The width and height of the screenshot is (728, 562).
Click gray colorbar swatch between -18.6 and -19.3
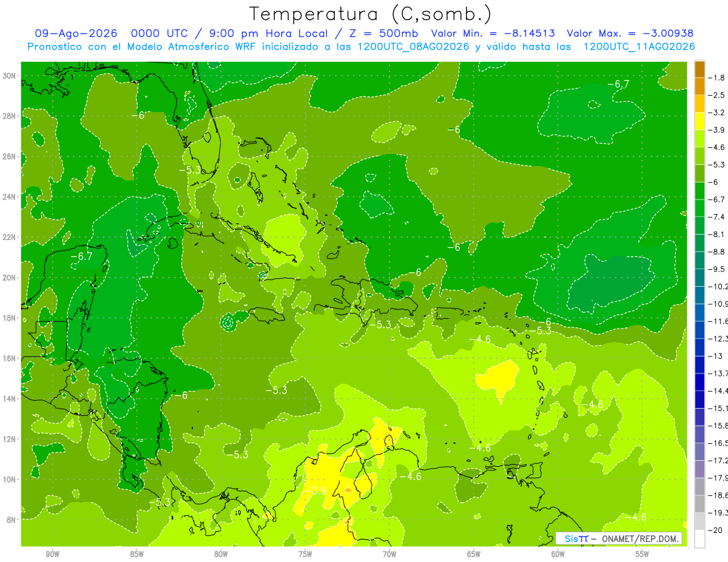pyautogui.click(x=699, y=503)
